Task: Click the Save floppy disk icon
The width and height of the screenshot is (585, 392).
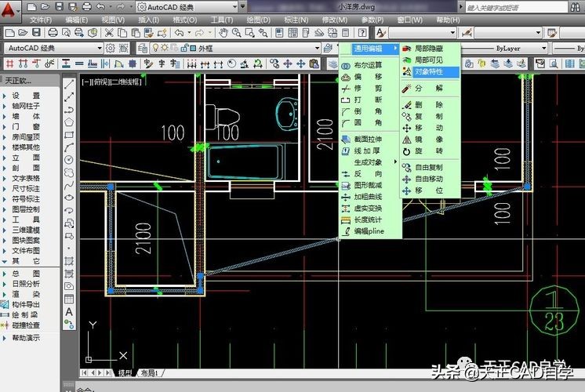Action: pos(36,33)
